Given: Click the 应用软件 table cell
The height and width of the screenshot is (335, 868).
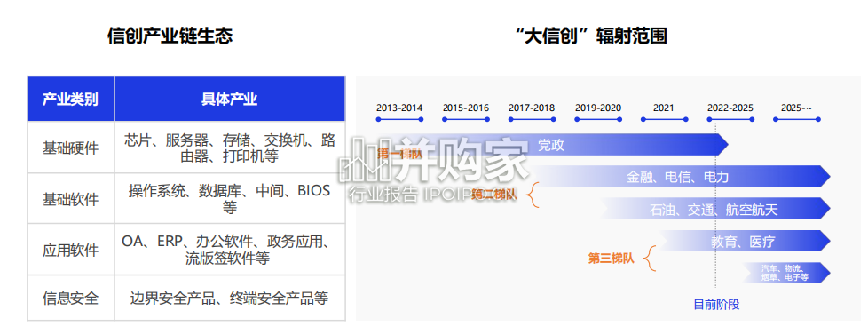Looking at the screenshot, I should point(71,250).
